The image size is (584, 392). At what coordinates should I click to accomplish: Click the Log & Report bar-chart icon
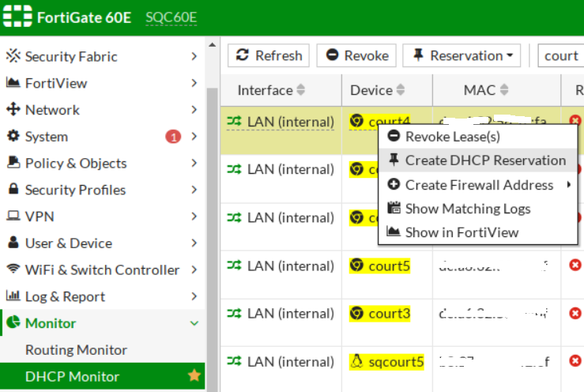pyautogui.click(x=13, y=296)
